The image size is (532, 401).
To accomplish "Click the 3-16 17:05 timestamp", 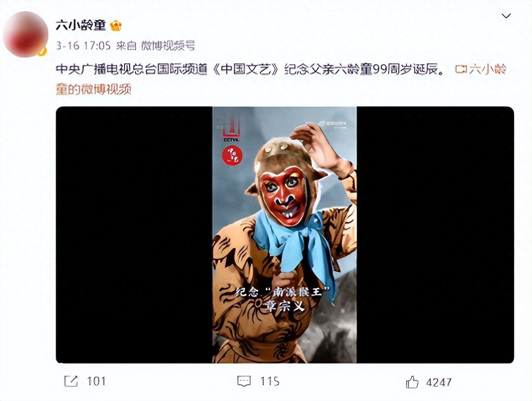I will (x=83, y=45).
